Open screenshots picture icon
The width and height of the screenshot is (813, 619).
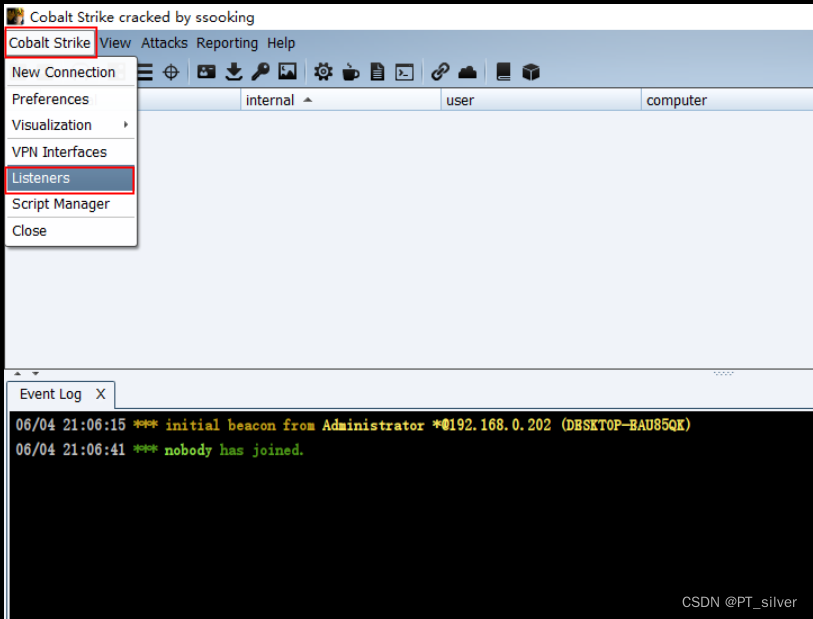pyautogui.click(x=287, y=72)
